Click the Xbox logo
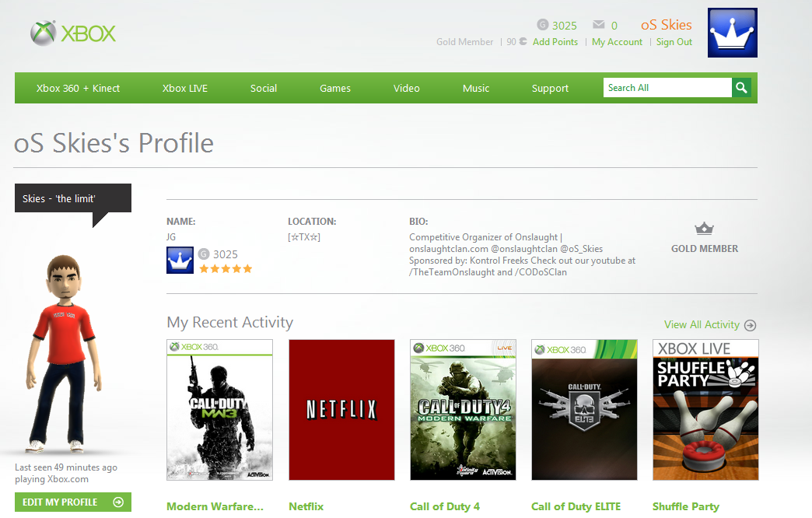812x518 pixels. tap(73, 33)
